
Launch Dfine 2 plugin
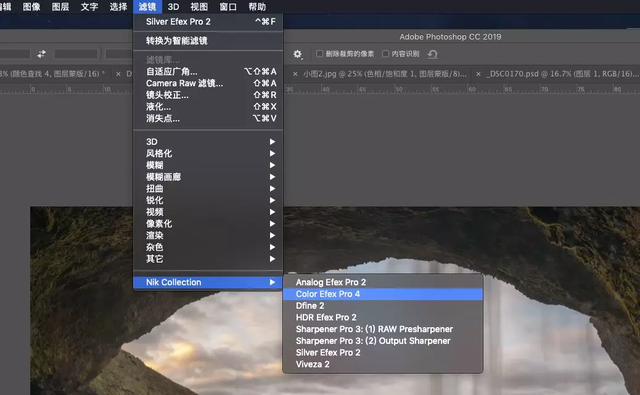point(383,306)
